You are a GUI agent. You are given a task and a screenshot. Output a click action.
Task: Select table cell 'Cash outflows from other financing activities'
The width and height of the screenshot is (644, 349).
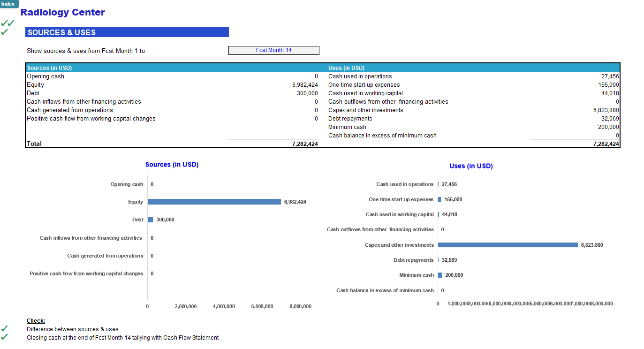point(388,102)
